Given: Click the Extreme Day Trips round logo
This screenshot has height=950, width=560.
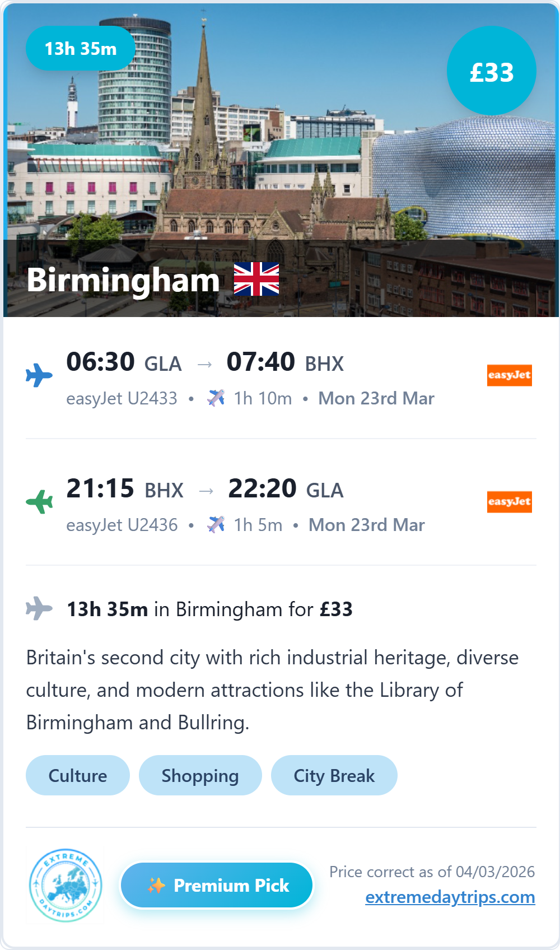Looking at the screenshot, I should (66, 885).
